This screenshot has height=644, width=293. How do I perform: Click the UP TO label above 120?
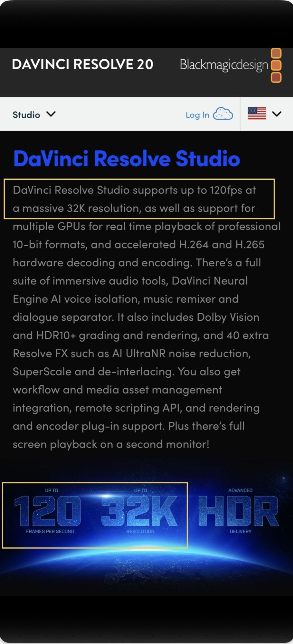point(52,490)
